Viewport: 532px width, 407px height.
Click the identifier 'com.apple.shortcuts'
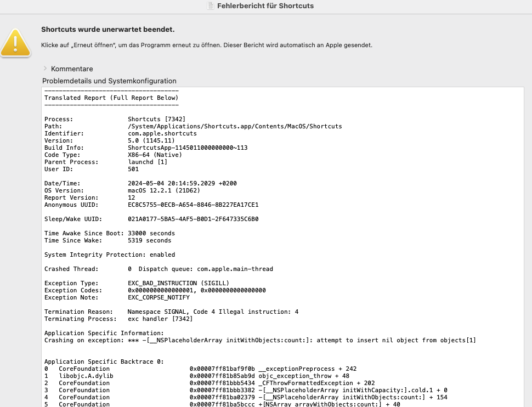pyautogui.click(x=162, y=133)
